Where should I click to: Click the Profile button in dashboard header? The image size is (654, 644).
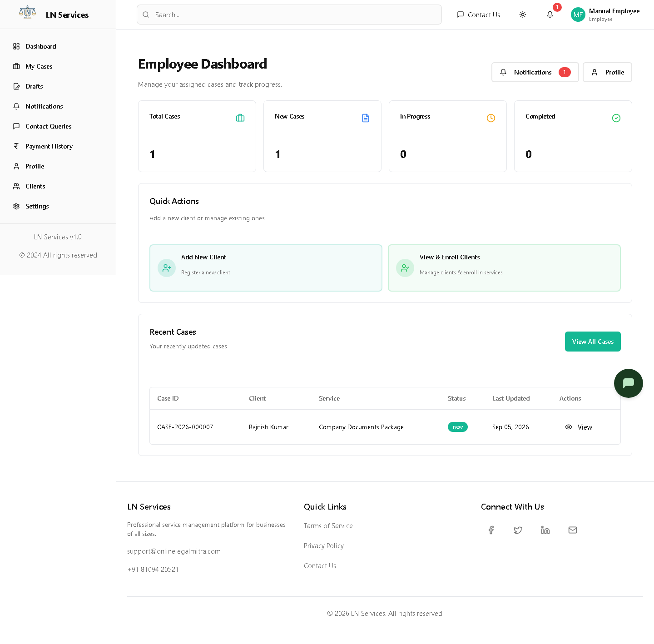[x=607, y=72]
